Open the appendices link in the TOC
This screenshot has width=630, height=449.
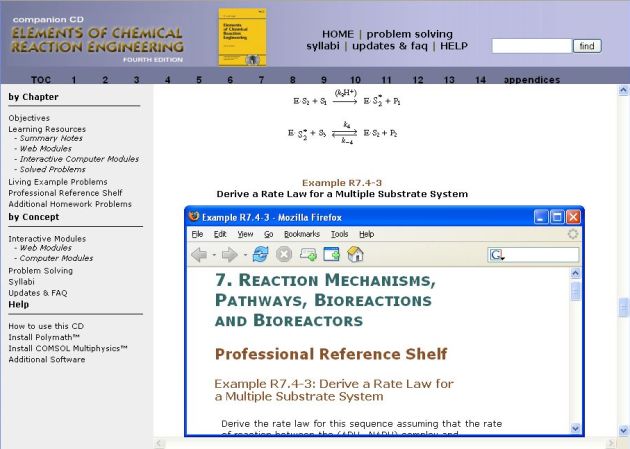tap(531, 79)
